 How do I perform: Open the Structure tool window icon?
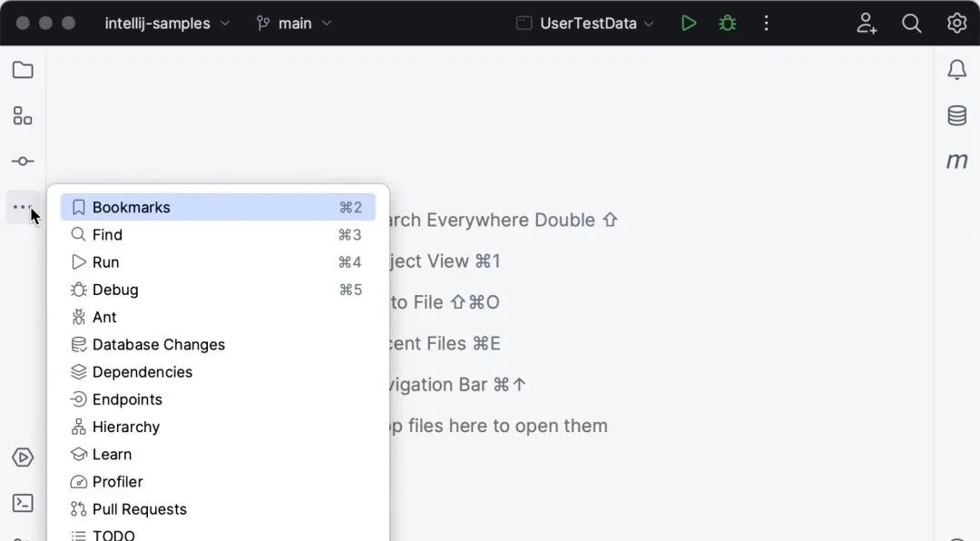click(x=23, y=115)
